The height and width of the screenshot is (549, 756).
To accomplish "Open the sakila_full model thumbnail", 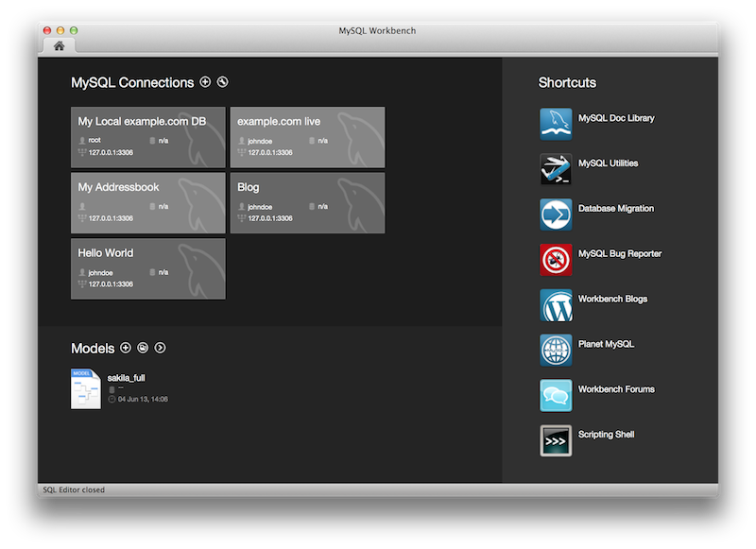I will coord(86,389).
